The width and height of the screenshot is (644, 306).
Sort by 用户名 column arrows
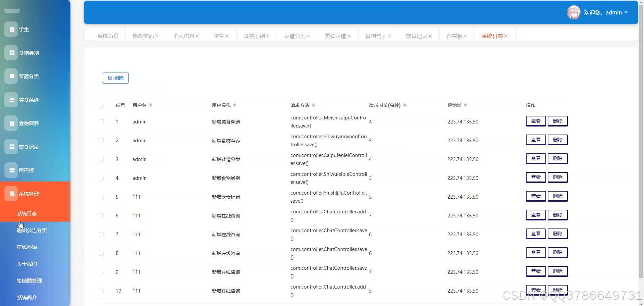click(151, 105)
